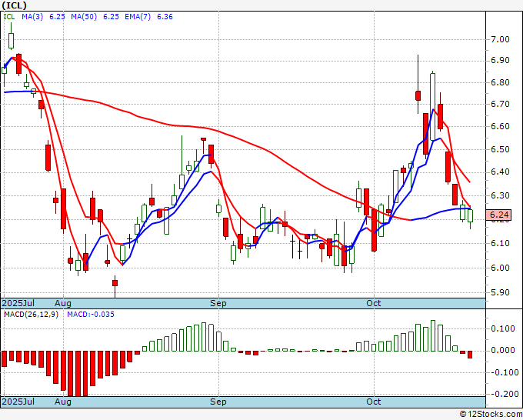This screenshot has height=420, width=523.
Task: Click the 6.80 price axis label
Action: (x=500, y=82)
